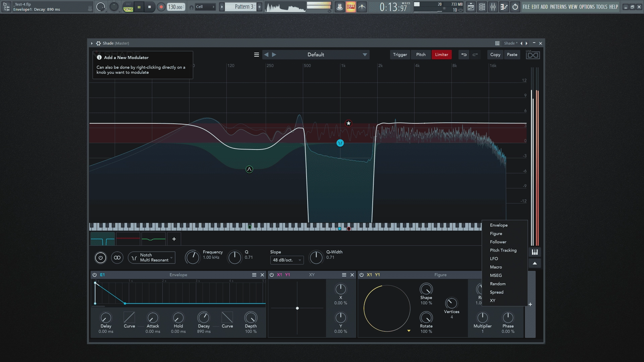Open the TOOLS menu
The width and height of the screenshot is (644, 362).
click(602, 7)
